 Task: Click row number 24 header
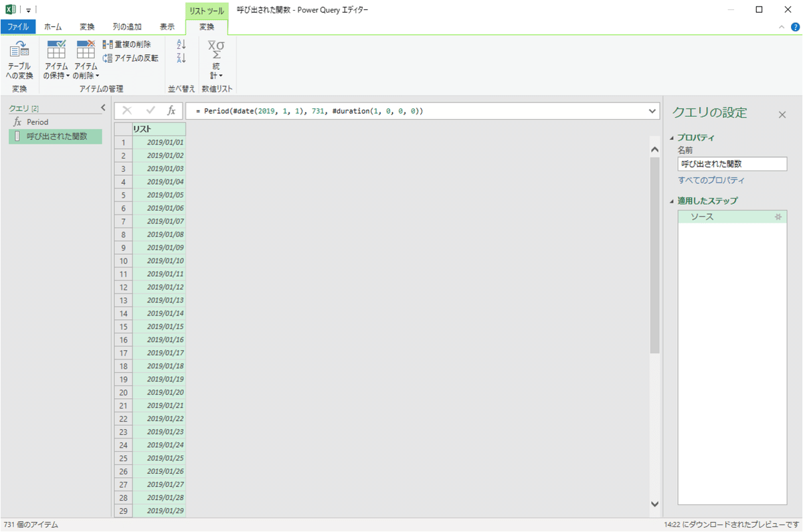[x=123, y=446]
